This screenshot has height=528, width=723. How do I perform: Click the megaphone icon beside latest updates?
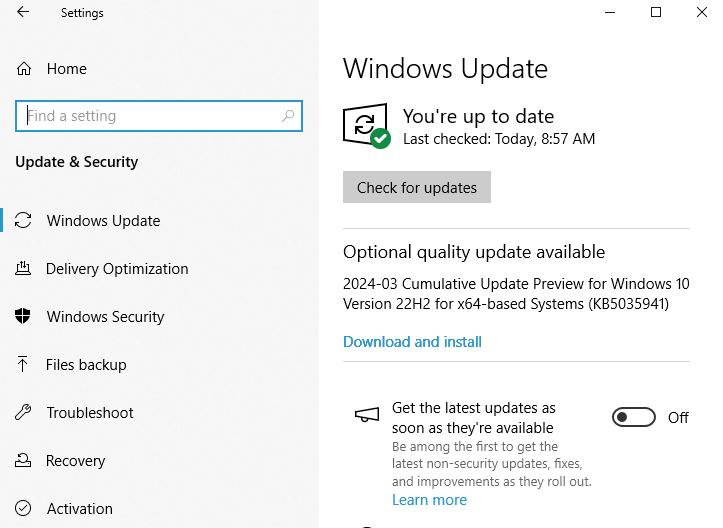(x=367, y=415)
